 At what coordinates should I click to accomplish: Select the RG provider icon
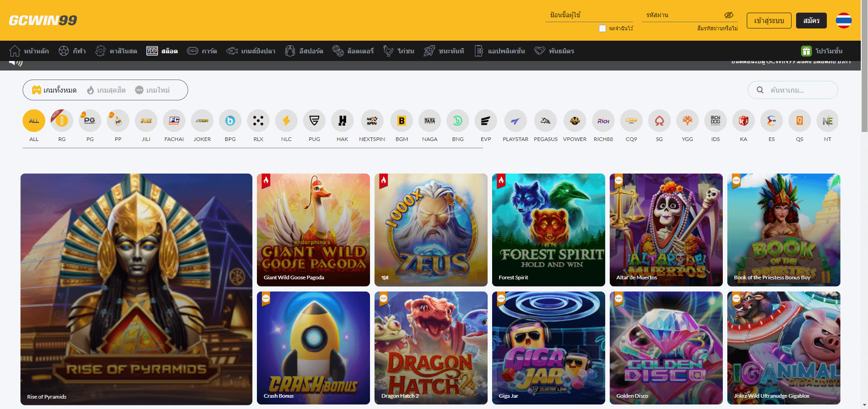pos(62,121)
